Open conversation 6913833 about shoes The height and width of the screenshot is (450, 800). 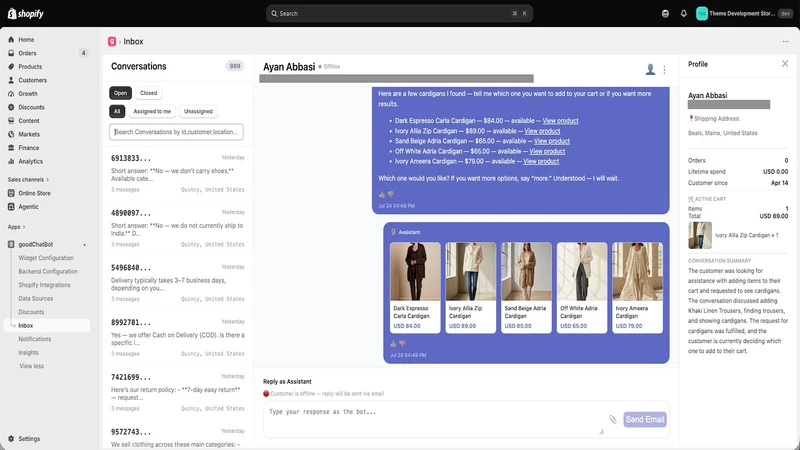tap(178, 173)
